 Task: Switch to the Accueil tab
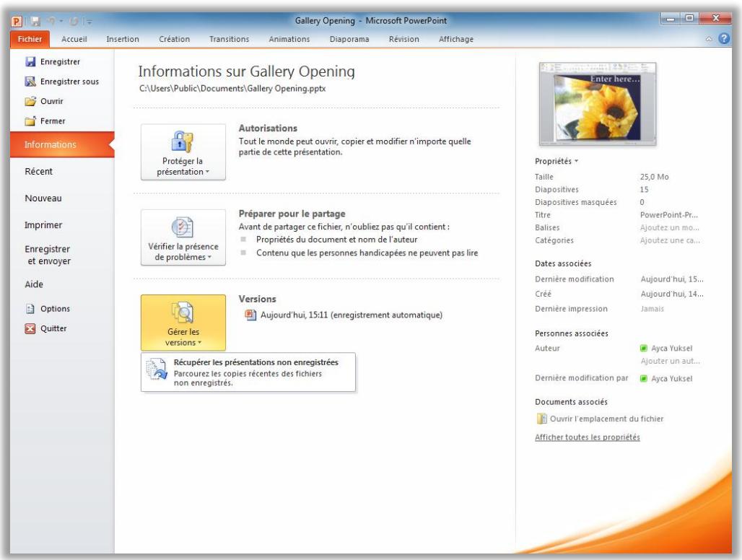(74, 39)
